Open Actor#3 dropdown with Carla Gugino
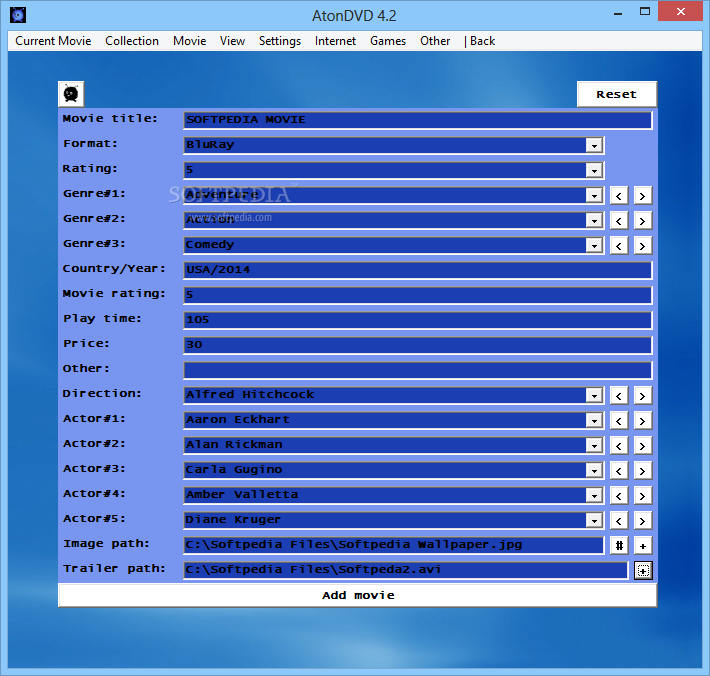 (594, 470)
